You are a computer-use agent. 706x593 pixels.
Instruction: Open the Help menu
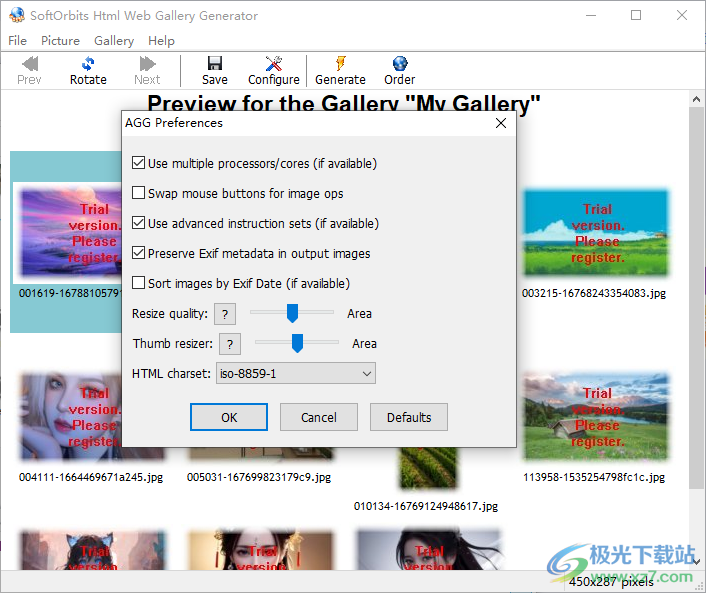click(x=161, y=41)
